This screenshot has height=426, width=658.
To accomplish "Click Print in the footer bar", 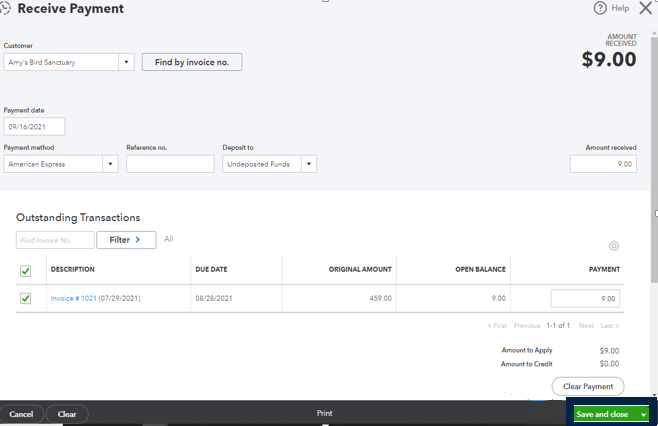I will coord(324,413).
